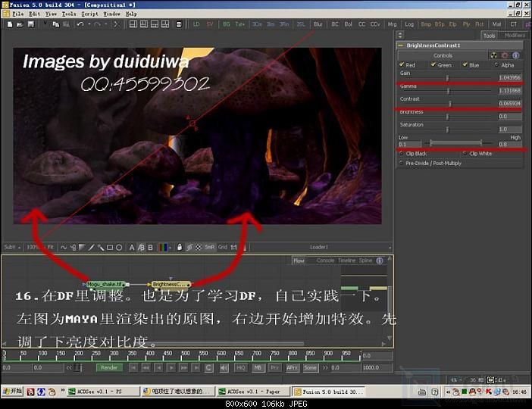Open the File menu
The image size is (532, 409).
18,14
